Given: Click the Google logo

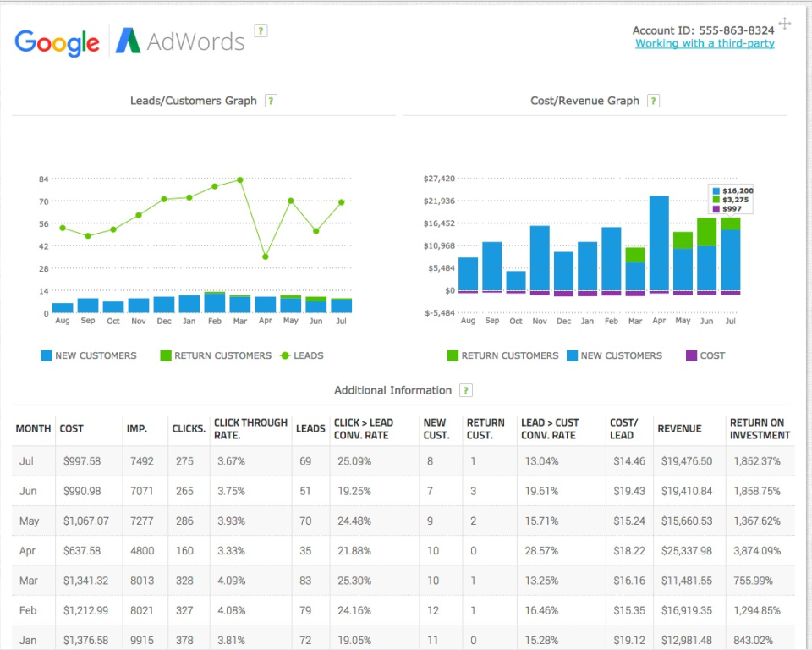Looking at the screenshot, I should click(57, 42).
